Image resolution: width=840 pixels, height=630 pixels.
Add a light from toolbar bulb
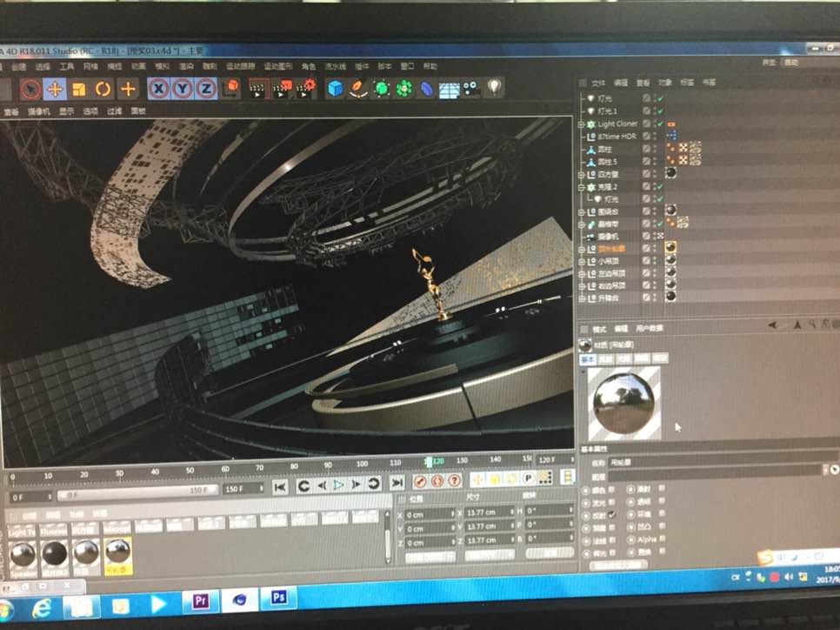pos(494,87)
